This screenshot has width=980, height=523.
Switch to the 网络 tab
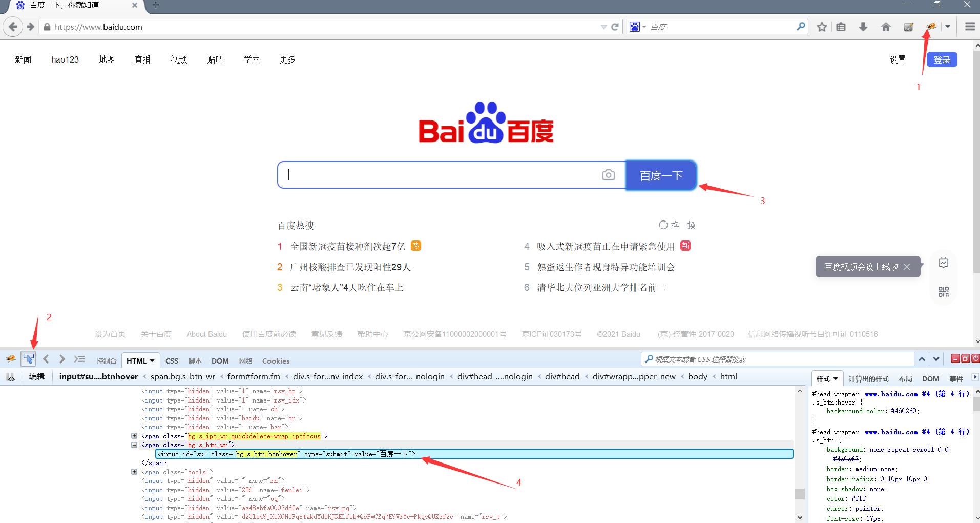(246, 361)
